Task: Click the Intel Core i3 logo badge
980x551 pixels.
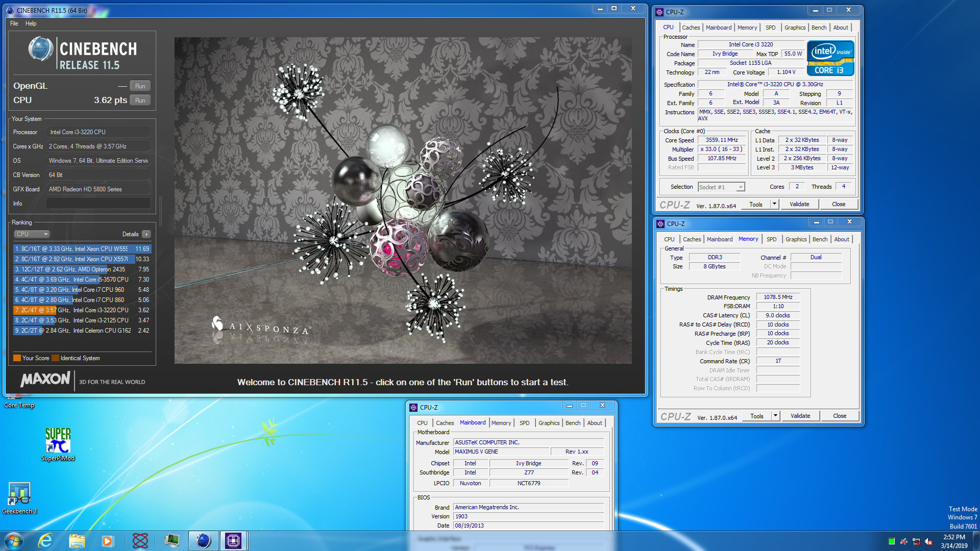Action: coord(830,58)
